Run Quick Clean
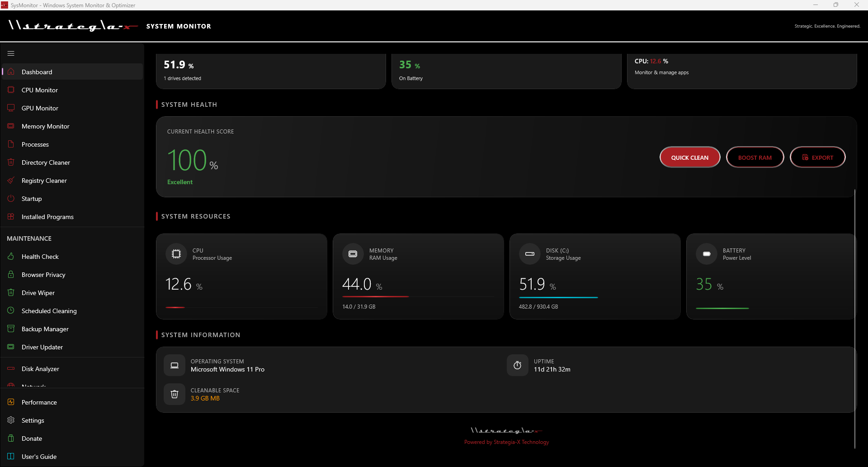Viewport: 868px width, 467px height. 689,157
